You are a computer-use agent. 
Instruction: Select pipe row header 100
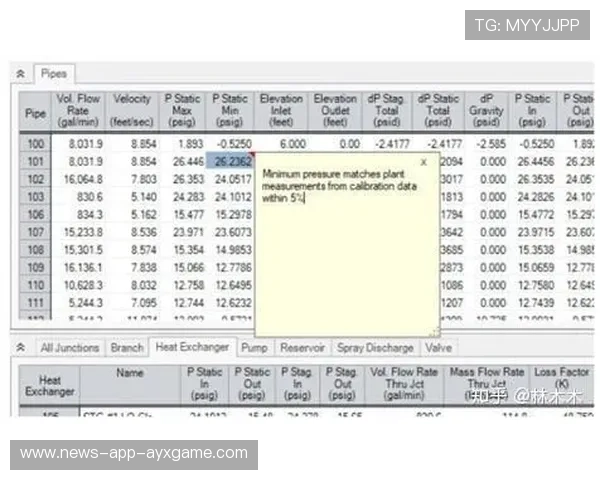click(35, 144)
